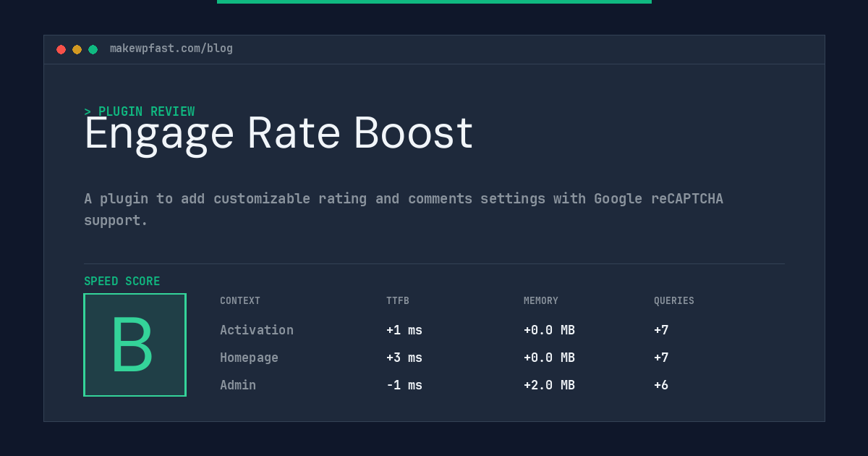This screenshot has height=456, width=868.
Task: Click the MEMORY column header
Action: tap(541, 301)
